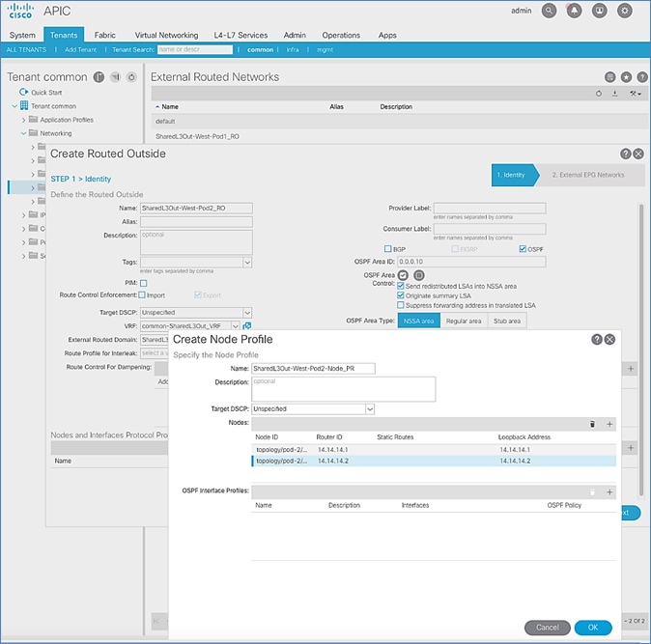
Task: Open the Fabric tab
Action: point(104,36)
